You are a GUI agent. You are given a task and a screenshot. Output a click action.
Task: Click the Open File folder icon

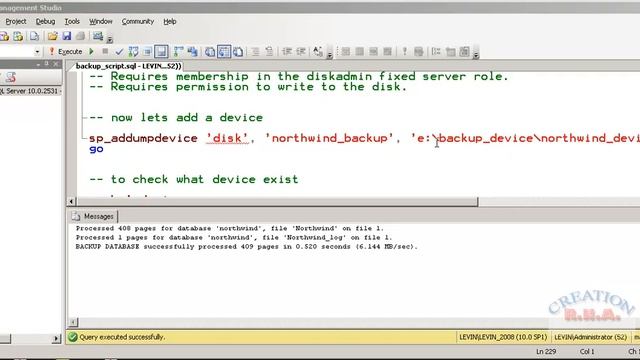pos(52,36)
